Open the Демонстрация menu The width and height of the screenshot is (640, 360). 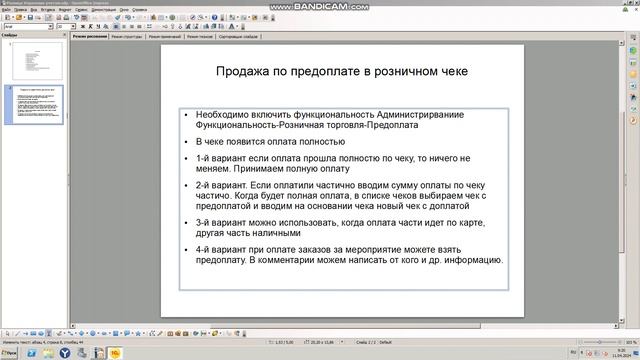[x=104, y=9]
